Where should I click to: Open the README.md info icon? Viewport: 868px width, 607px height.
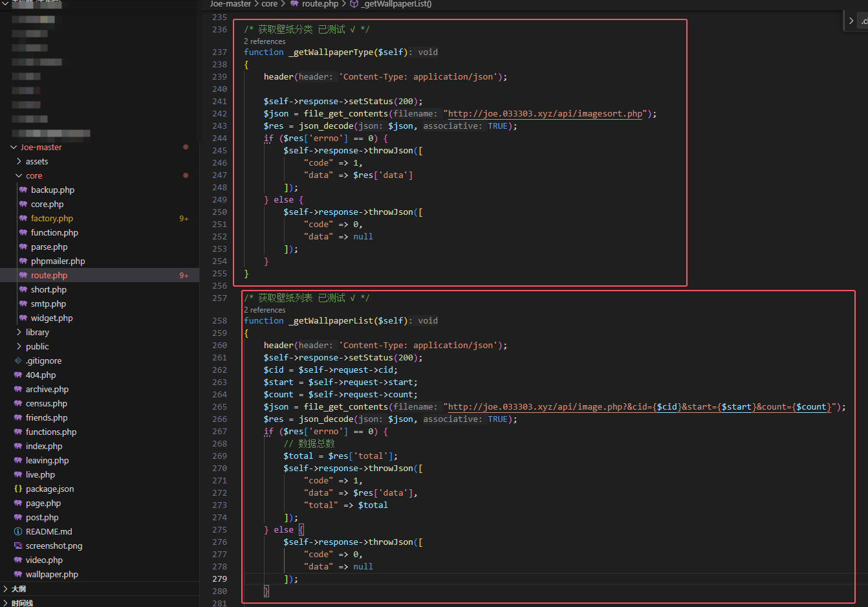click(18, 532)
